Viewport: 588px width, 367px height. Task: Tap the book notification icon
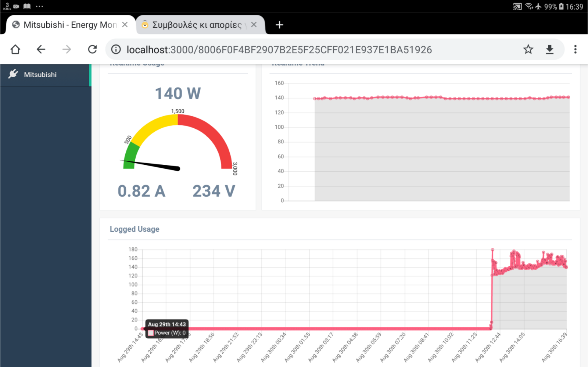point(27,6)
